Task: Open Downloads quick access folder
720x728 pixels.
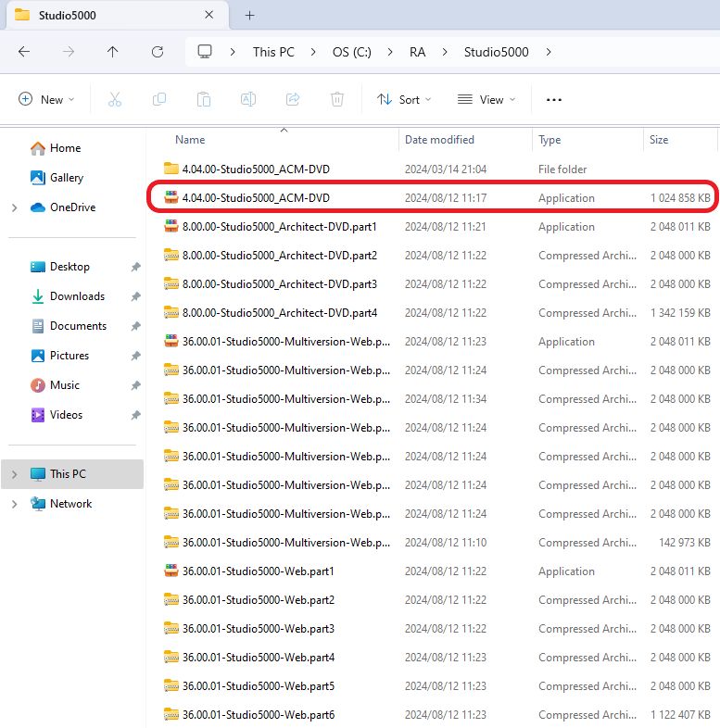Action: click(68, 296)
